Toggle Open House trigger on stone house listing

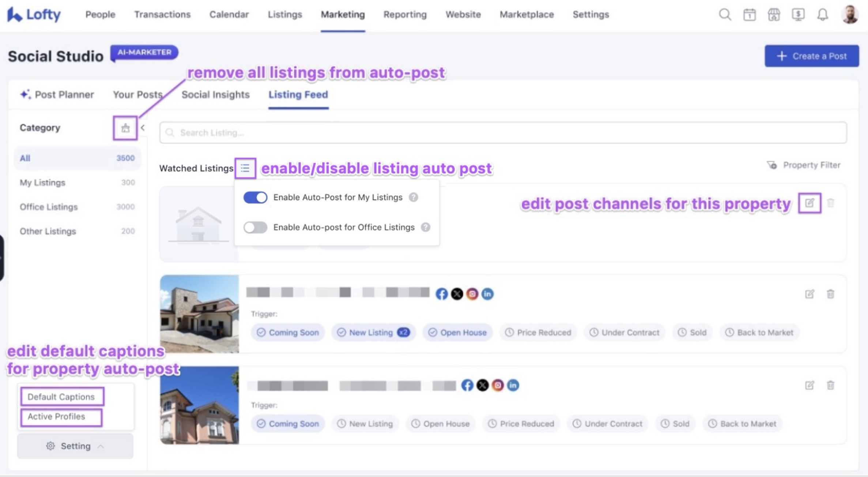(457, 333)
